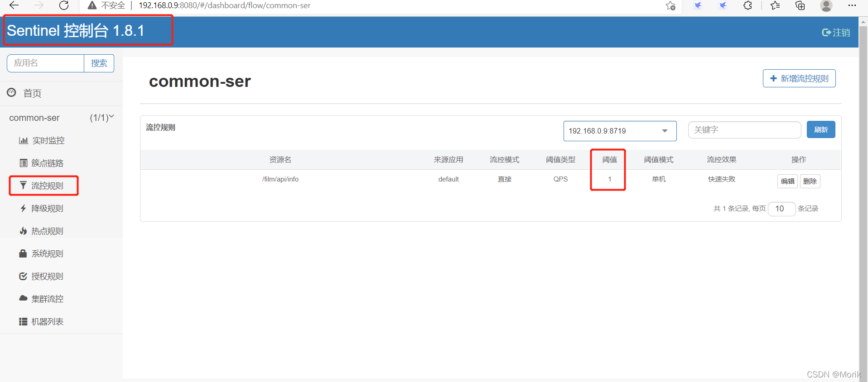This screenshot has width=868, height=382.
Task: Click the list icon for 机器列表
Action: coord(23,321)
